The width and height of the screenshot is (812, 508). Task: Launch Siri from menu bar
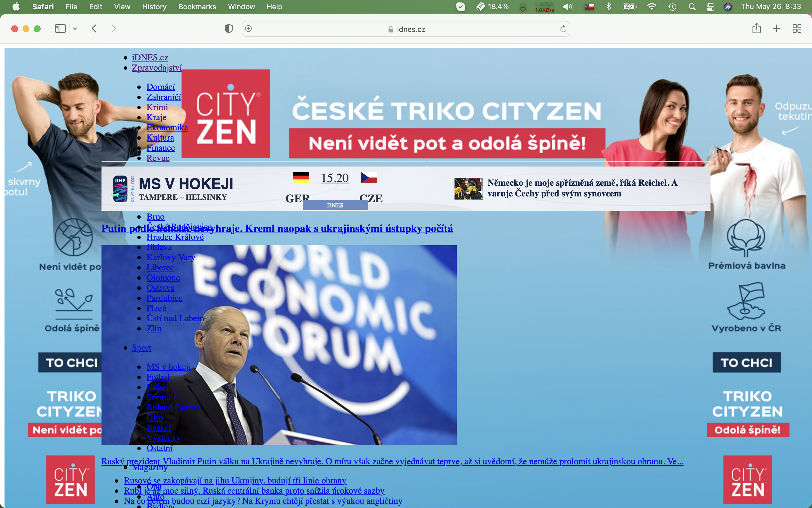[727, 7]
